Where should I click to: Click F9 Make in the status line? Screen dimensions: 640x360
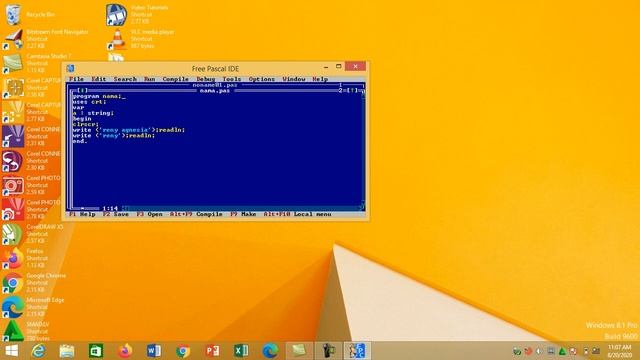coord(243,214)
